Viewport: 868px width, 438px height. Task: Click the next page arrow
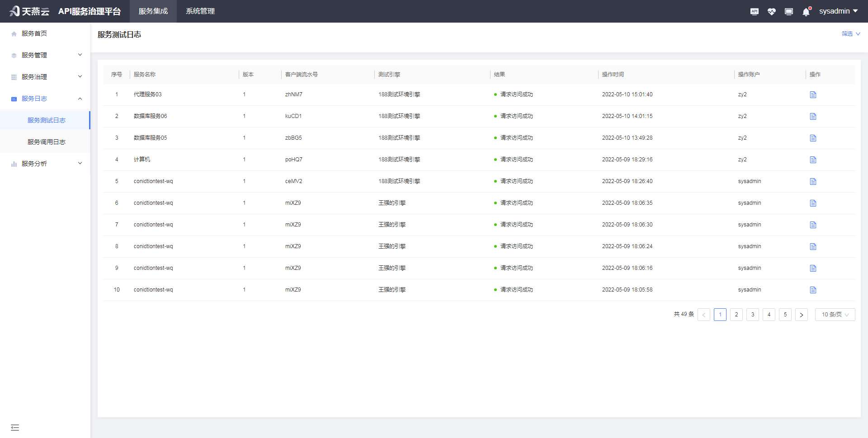tap(802, 314)
